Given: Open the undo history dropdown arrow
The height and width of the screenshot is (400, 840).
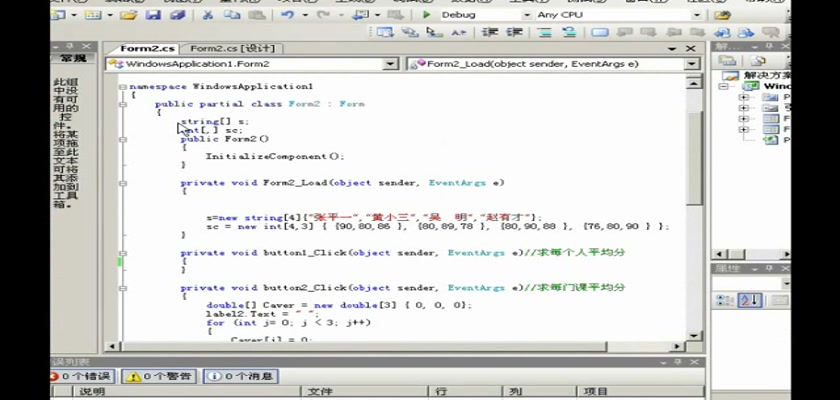Looking at the screenshot, I should 305,15.
